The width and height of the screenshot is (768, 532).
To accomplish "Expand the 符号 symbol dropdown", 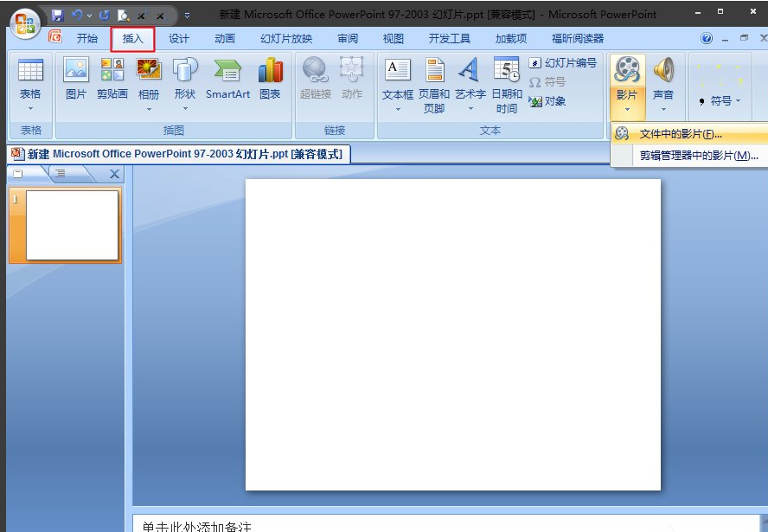I will [x=720, y=99].
